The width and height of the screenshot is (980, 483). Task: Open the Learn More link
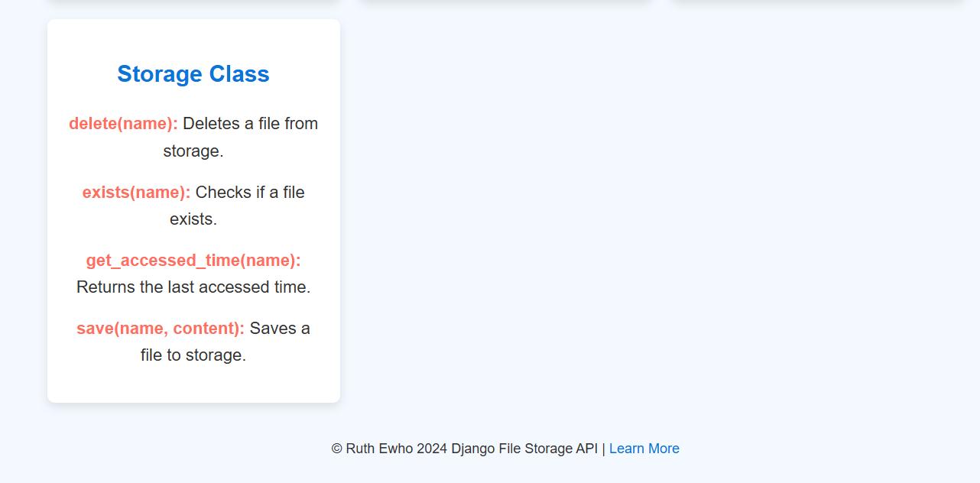tap(644, 449)
